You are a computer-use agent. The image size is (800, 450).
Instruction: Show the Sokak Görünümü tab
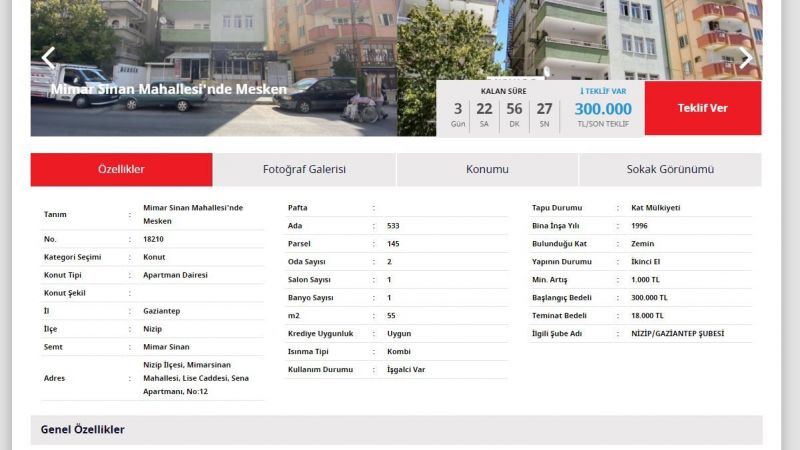pyautogui.click(x=670, y=169)
